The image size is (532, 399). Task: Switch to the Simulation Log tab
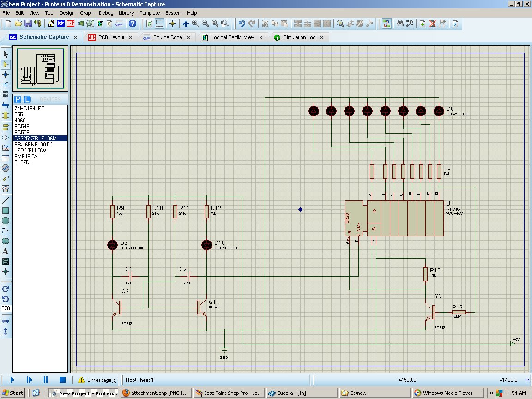(299, 37)
